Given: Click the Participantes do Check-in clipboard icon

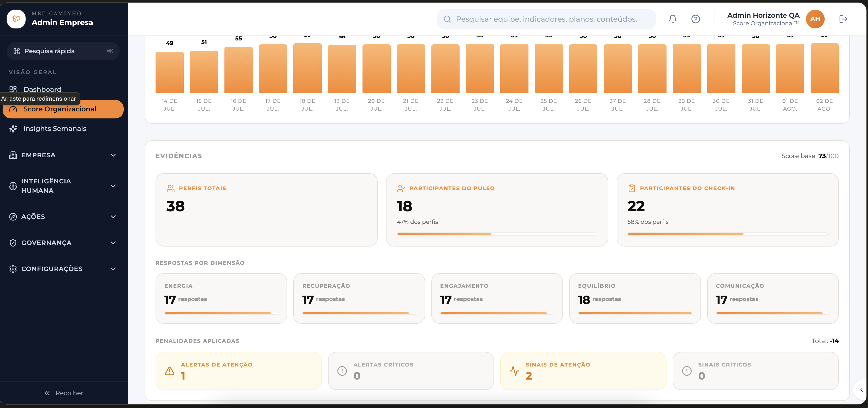Looking at the screenshot, I should pyautogui.click(x=632, y=188).
